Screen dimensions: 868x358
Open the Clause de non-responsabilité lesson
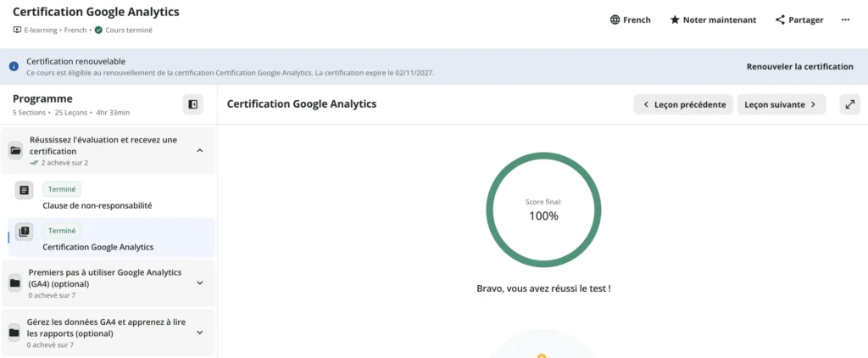(97, 205)
